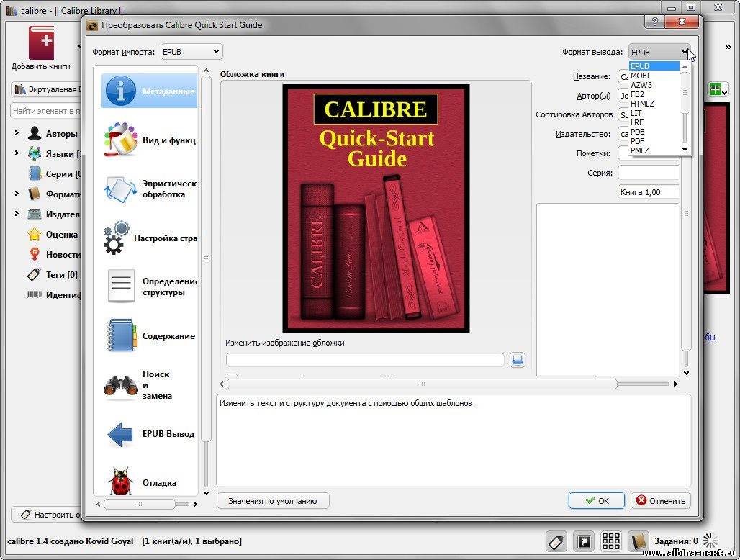This screenshot has width=740, height=560.
Task: Select the EPUB Вывод arrow section
Action: click(149, 434)
